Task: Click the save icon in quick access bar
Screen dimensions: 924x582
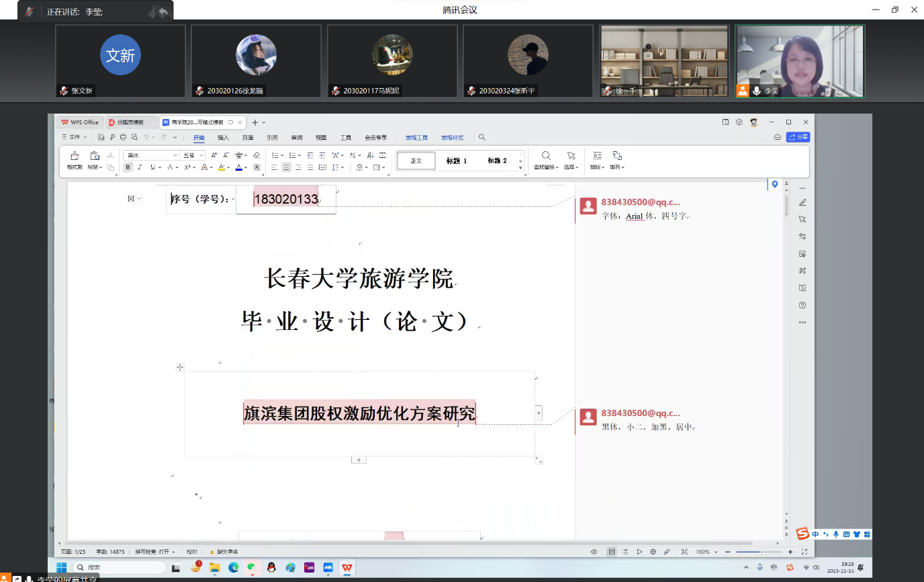Action: tap(101, 137)
